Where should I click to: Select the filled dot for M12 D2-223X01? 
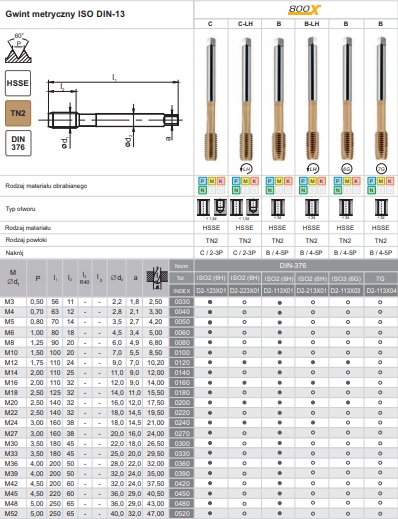click(x=244, y=362)
